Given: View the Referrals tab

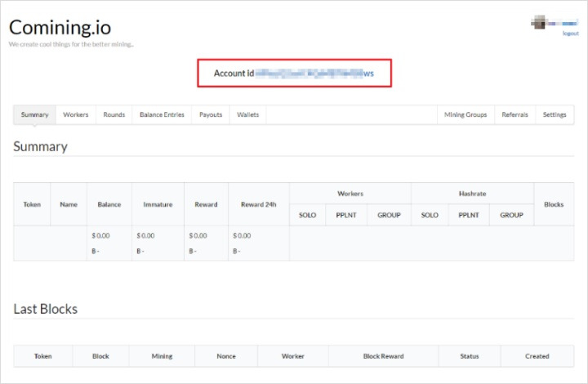Looking at the screenshot, I should (x=514, y=114).
